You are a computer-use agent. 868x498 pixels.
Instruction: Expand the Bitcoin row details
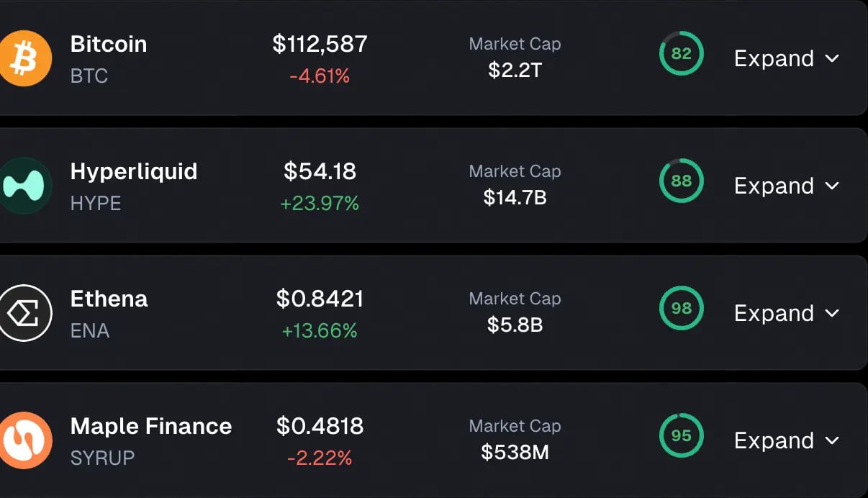click(x=787, y=58)
